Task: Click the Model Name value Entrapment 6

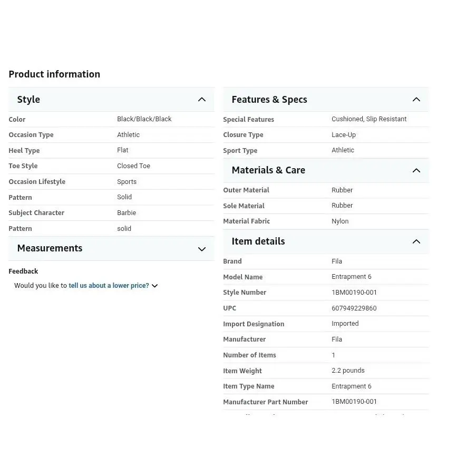Action: click(x=351, y=277)
